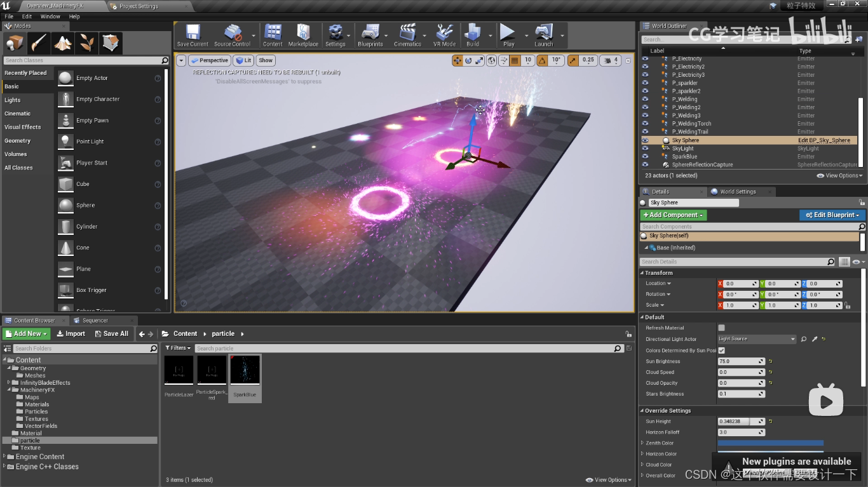Select the Paint mode brush icon
The width and height of the screenshot is (868, 487).
pyautogui.click(x=38, y=43)
